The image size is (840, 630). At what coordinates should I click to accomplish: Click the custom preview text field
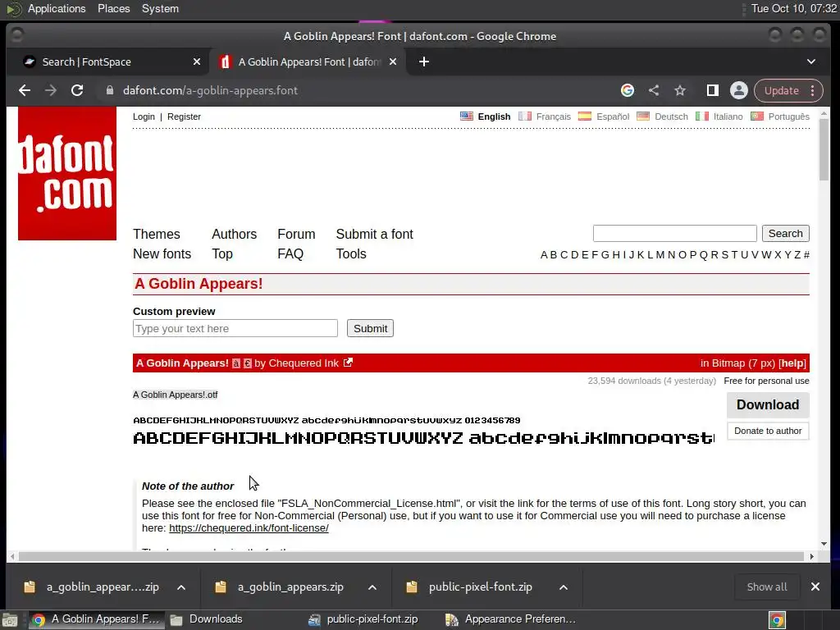[235, 328]
